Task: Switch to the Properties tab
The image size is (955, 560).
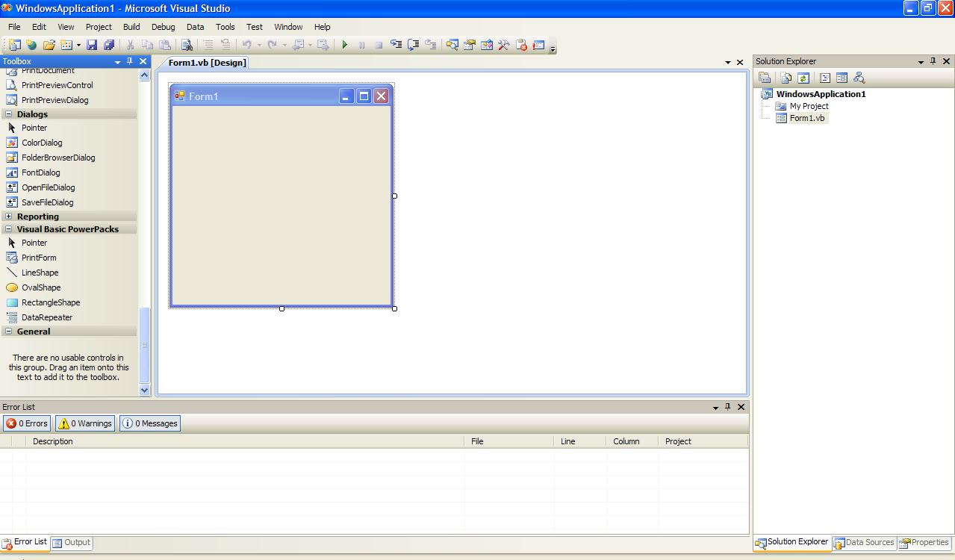Action: (x=924, y=543)
